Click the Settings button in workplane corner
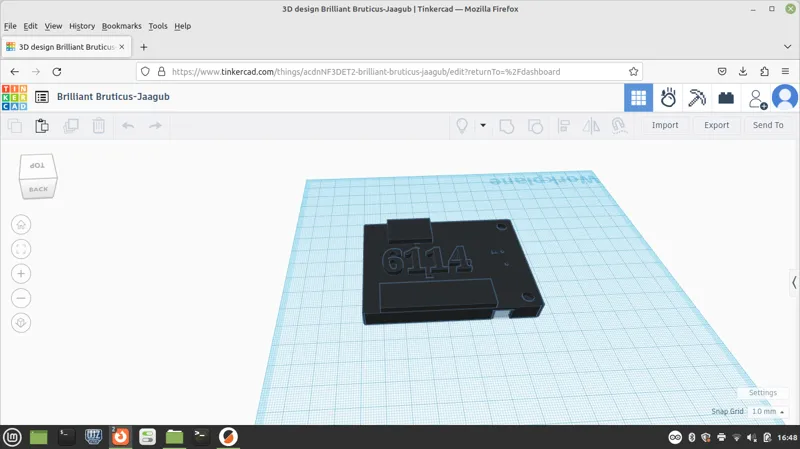The image size is (800, 449). click(x=763, y=392)
